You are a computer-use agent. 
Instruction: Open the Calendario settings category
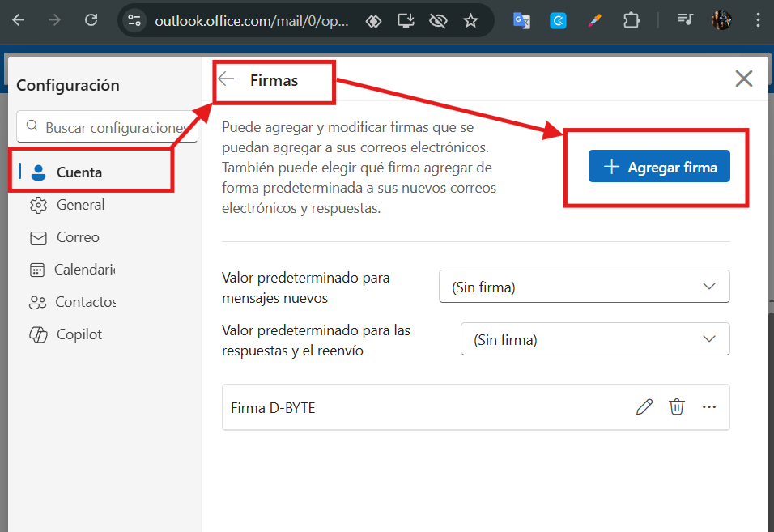coord(72,270)
